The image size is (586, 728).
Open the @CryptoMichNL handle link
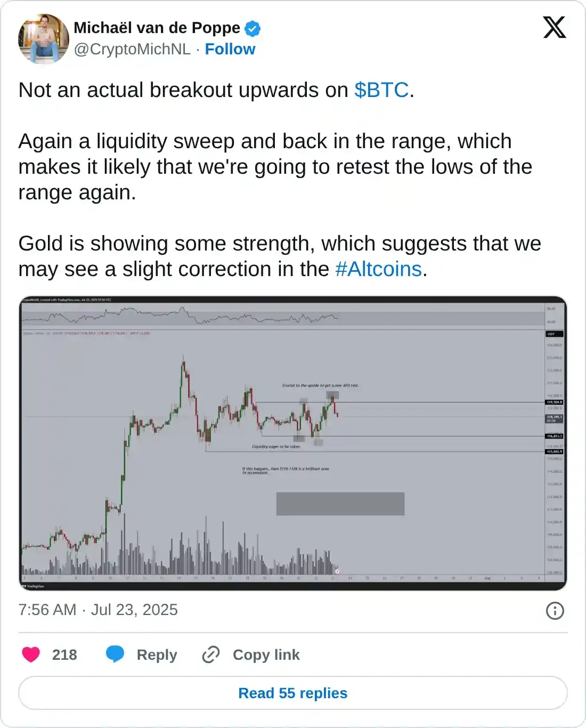point(132,49)
